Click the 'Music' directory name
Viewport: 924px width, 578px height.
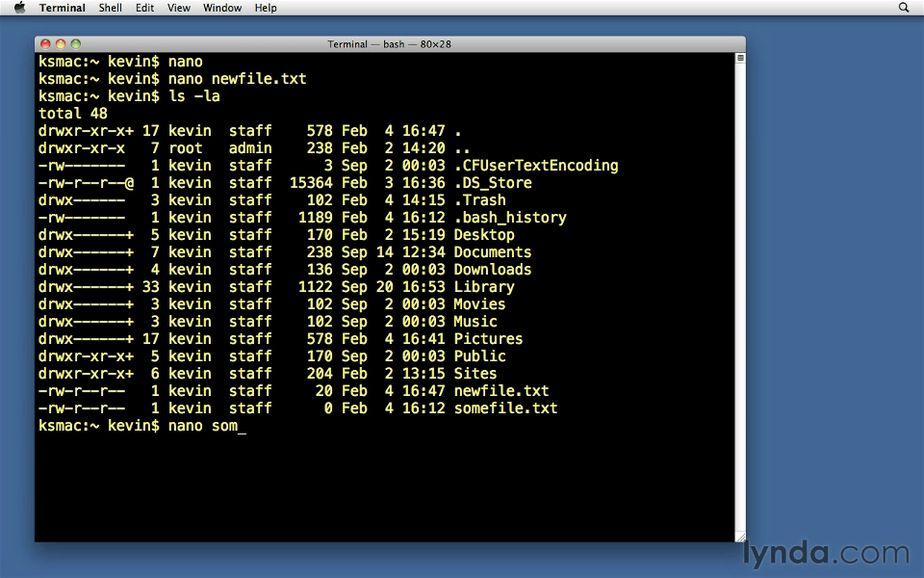tap(475, 322)
